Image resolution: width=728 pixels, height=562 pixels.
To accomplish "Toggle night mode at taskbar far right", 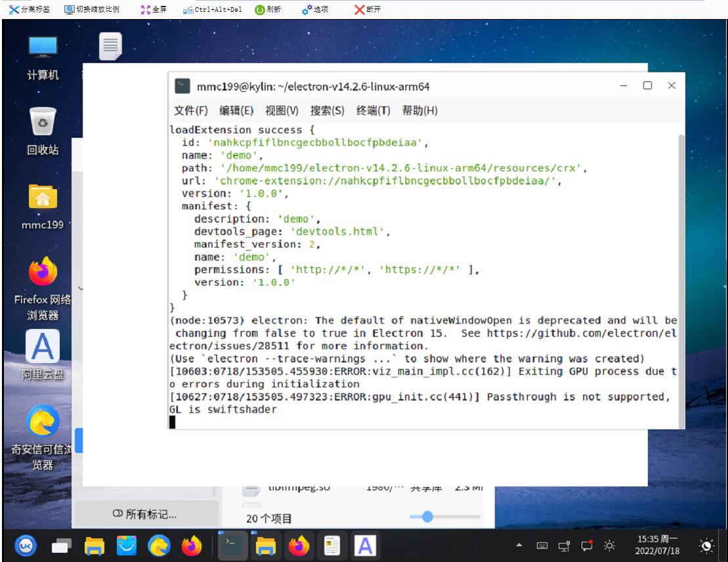I will [706, 546].
